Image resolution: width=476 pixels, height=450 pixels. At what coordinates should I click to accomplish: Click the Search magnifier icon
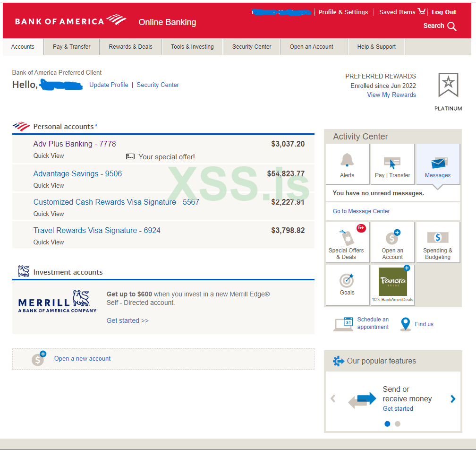(x=452, y=26)
